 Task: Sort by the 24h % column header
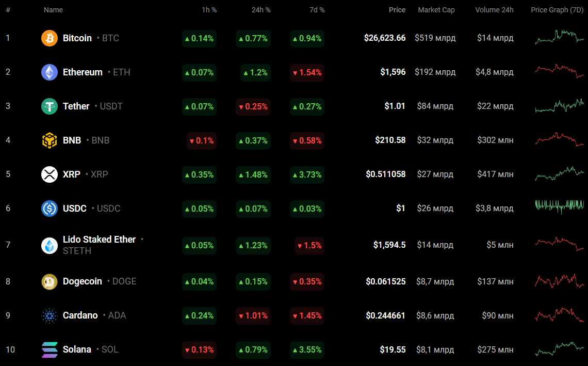260,10
